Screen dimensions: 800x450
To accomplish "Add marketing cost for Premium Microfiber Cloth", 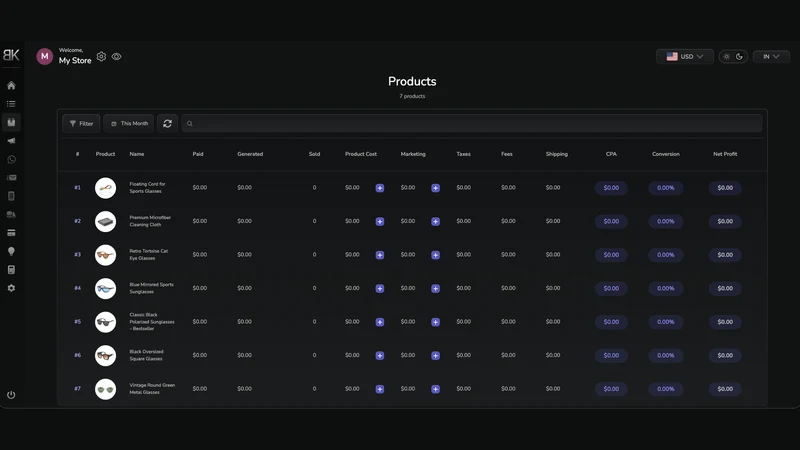I will pyautogui.click(x=435, y=221).
